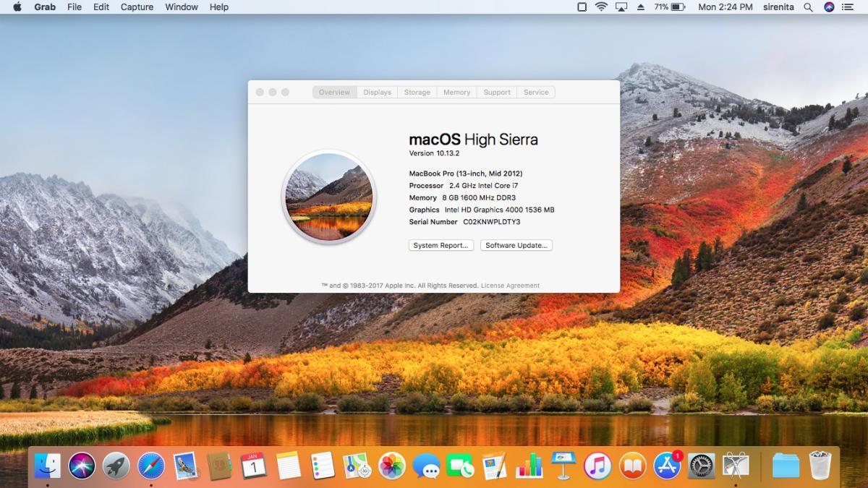This screenshot has height=488, width=868.
Task: Open Launchpad rocket icon in dock
Action: 116,466
